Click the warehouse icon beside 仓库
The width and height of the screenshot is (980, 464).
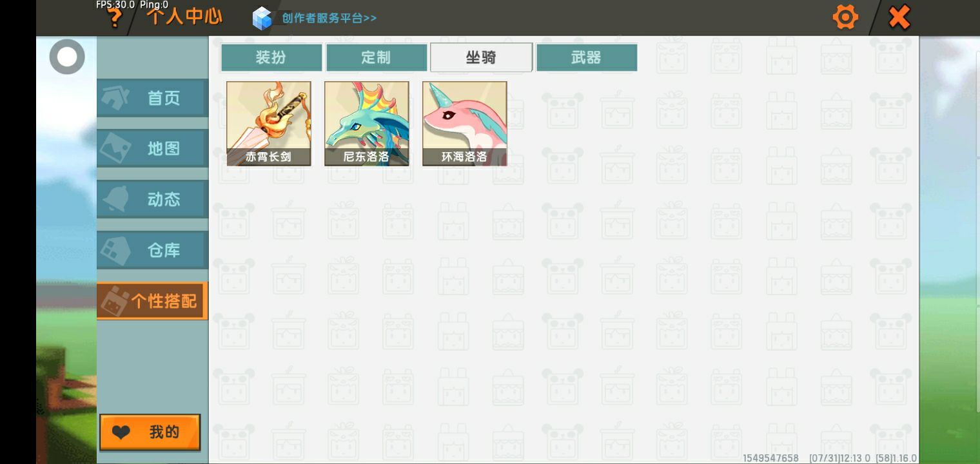[x=116, y=249]
